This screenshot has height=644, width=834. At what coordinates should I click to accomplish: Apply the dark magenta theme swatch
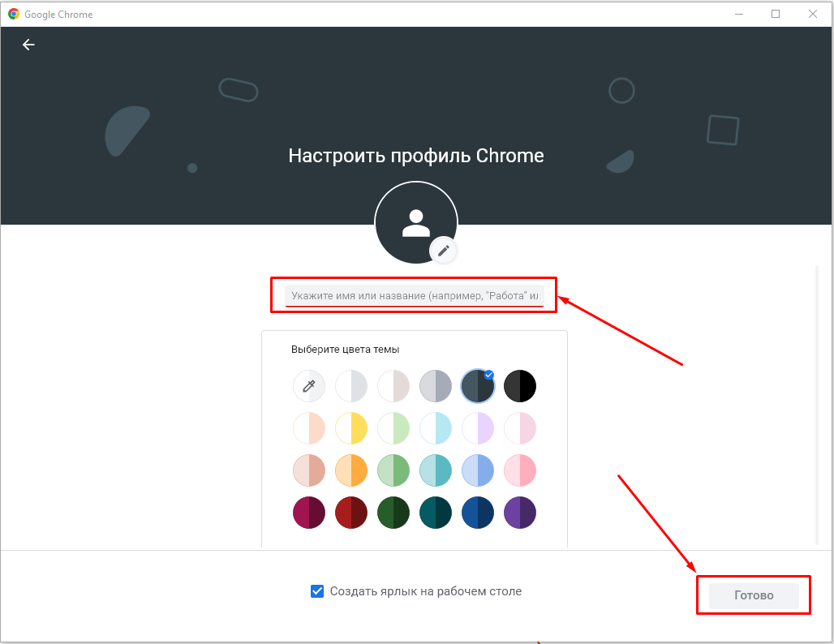(x=309, y=513)
